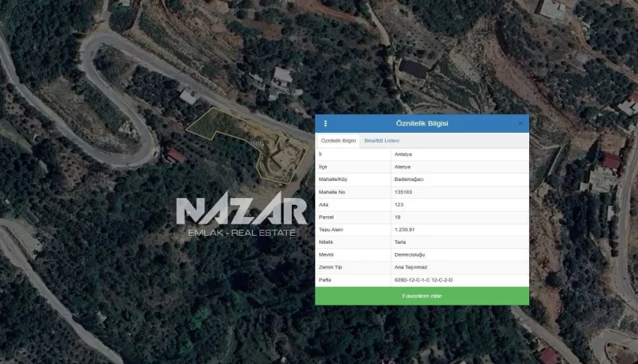The image size is (638, 364).
Task: Click the Antalya value in the İl row
Action: tap(403, 155)
